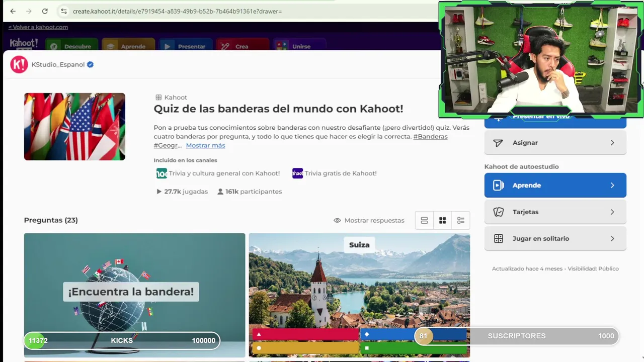
Task: Click the Kahoot type label above the title
Action: coord(171,98)
